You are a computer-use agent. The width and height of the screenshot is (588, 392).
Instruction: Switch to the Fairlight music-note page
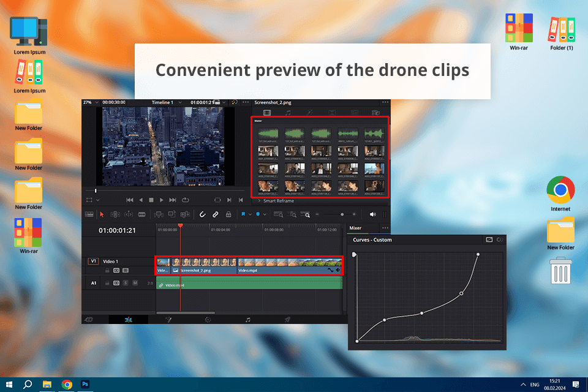click(x=247, y=320)
